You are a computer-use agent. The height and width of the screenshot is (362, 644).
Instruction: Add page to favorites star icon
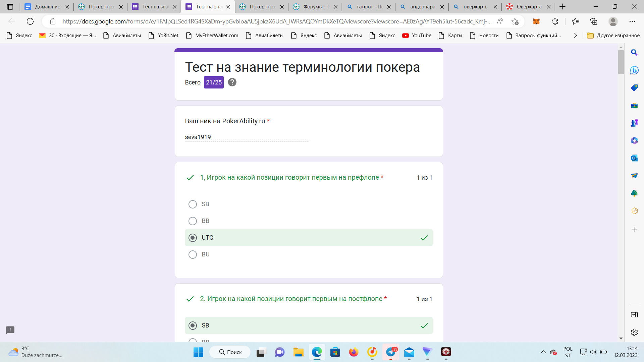pos(515,21)
